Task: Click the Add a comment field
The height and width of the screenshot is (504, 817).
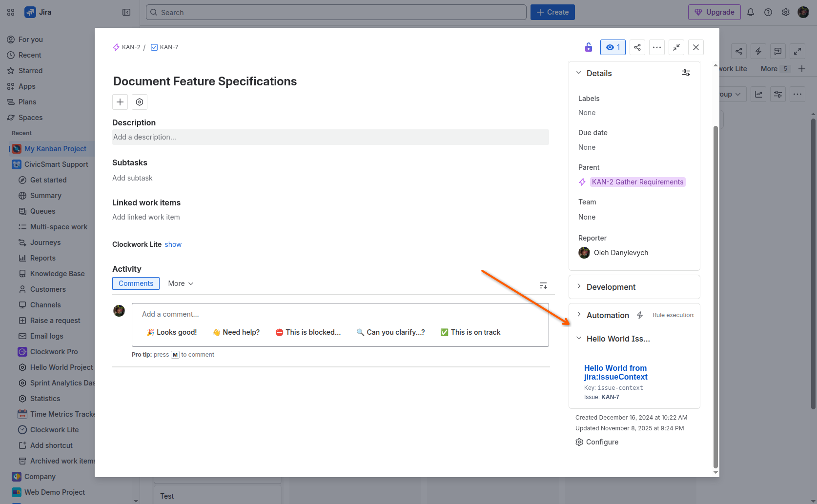Action: tap(340, 314)
